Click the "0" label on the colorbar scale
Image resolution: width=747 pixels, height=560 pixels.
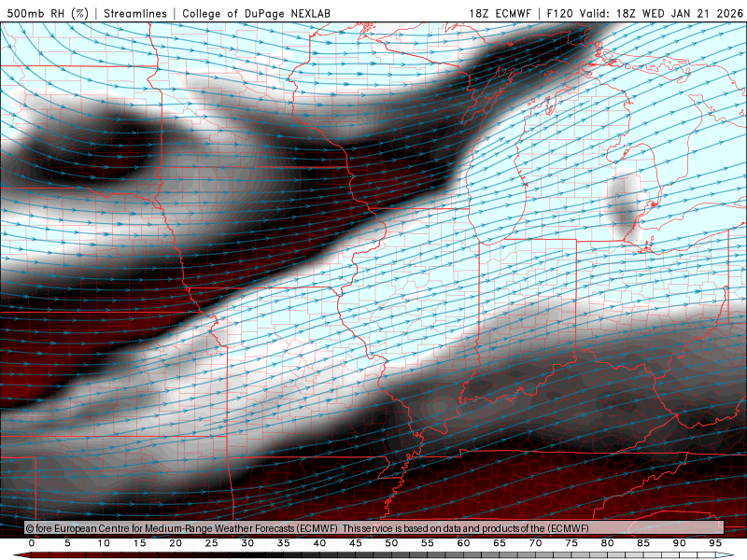pos(32,543)
